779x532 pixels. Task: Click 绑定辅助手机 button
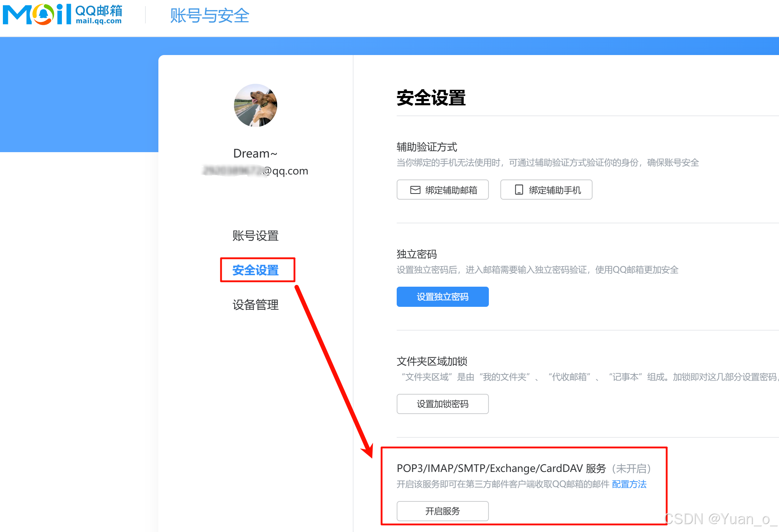pos(546,190)
